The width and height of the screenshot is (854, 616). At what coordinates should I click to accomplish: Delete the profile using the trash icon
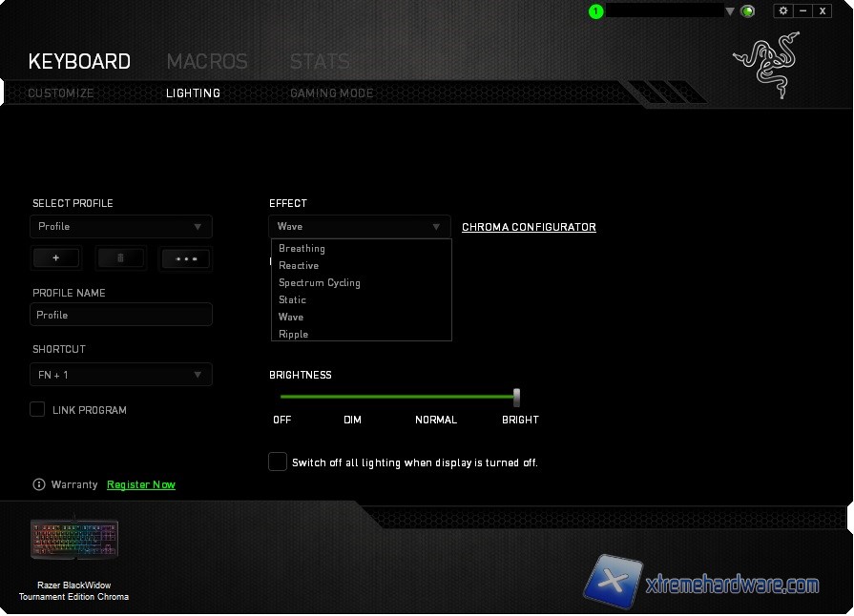tap(121, 258)
